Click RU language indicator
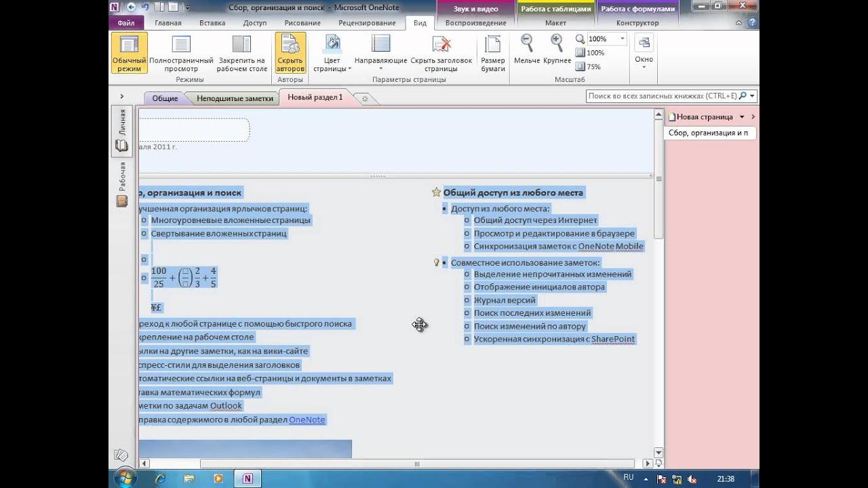Screen dimensions: 868x488 point(628,478)
